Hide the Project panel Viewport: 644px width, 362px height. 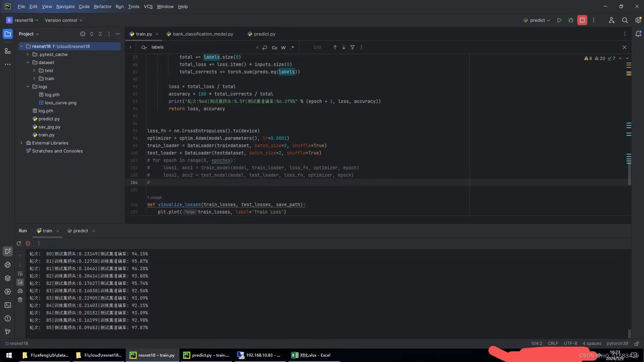coord(118,34)
